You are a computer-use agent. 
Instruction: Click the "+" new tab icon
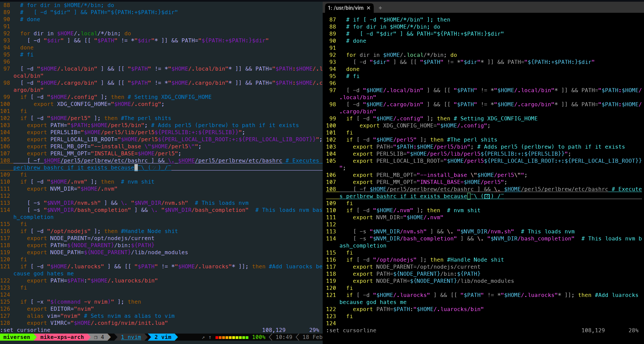pos(380,8)
